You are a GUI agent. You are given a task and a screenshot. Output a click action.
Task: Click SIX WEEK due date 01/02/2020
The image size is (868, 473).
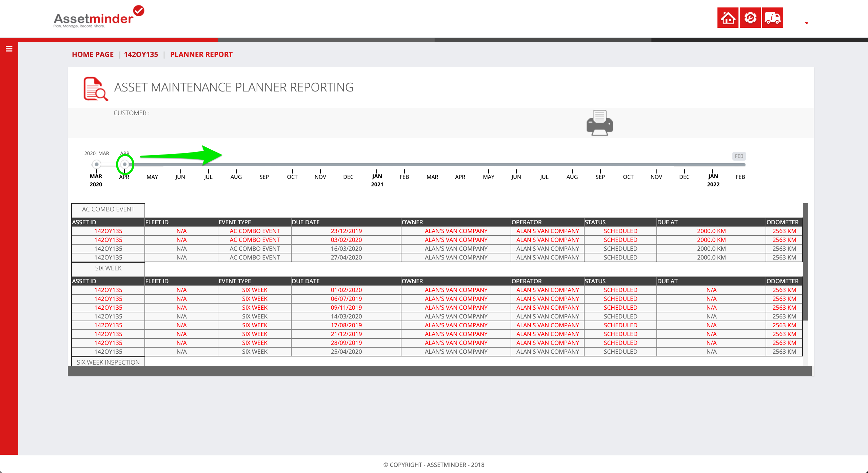[346, 290]
